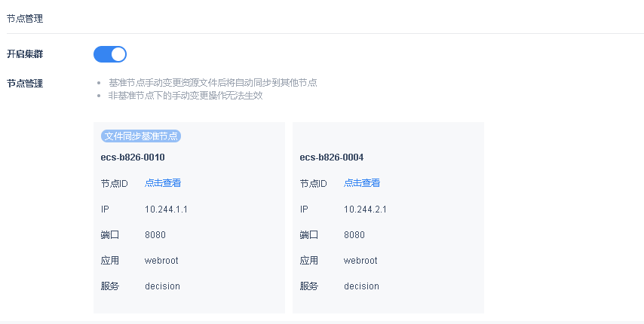Select node name ecs-b826-0004
Viewport: 644px width, 324px height.
[x=332, y=157]
